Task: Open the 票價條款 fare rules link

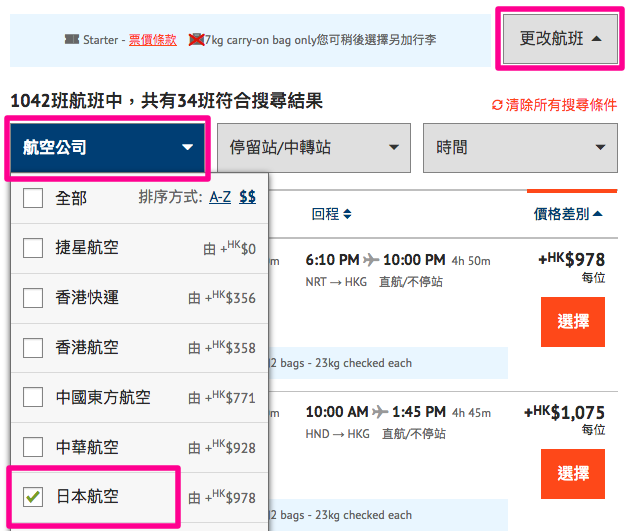Action: [152, 40]
